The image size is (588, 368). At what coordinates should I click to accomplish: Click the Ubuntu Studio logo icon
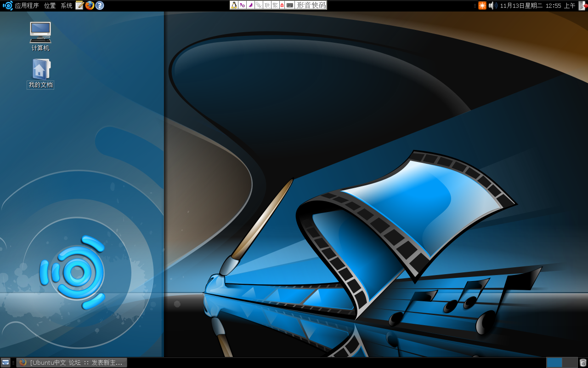[x=7, y=6]
